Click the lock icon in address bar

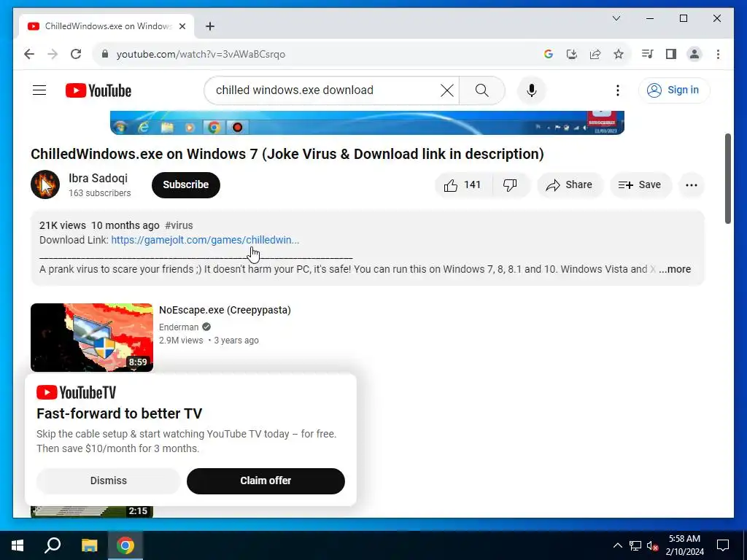(105, 54)
